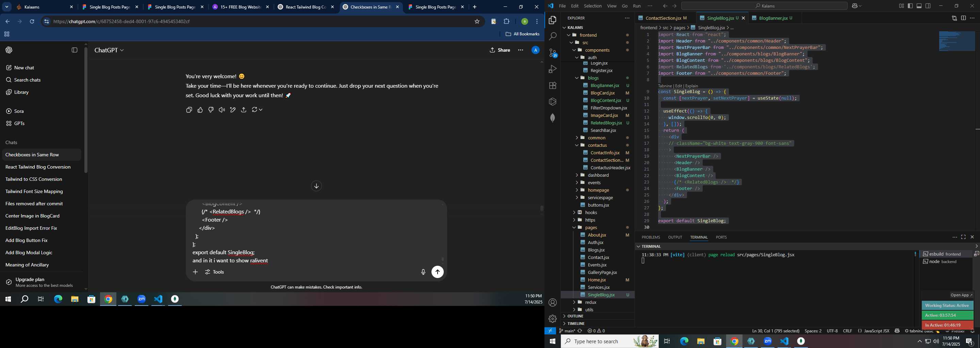The height and width of the screenshot is (348, 980).
Task: Open VS Code Search view
Action: 552,36
